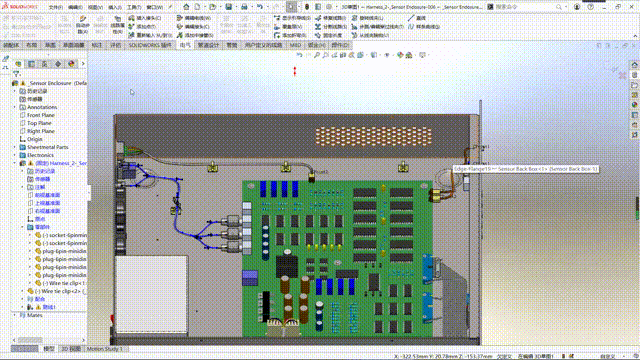Viewport: 640px width, 360px height.
Task: Expand the Sheetmetal Parts folder
Action: click(x=15, y=147)
